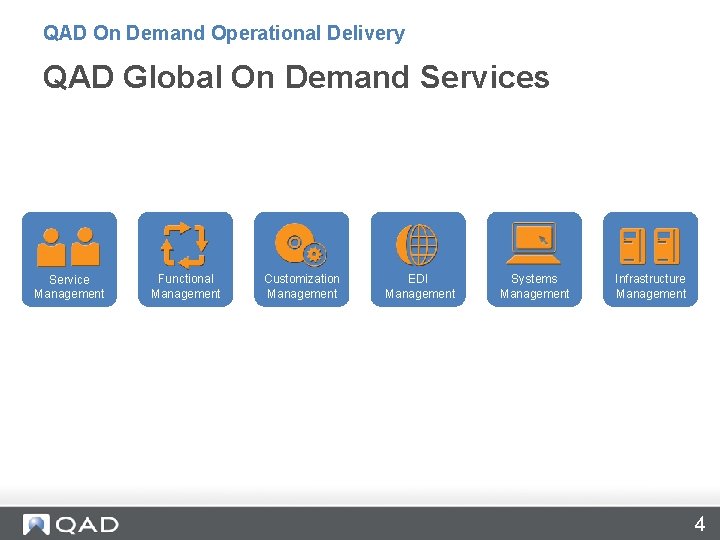Viewport: 720px width, 540px height.
Task: Select the "Service Management" label text
Action: pos(69,287)
